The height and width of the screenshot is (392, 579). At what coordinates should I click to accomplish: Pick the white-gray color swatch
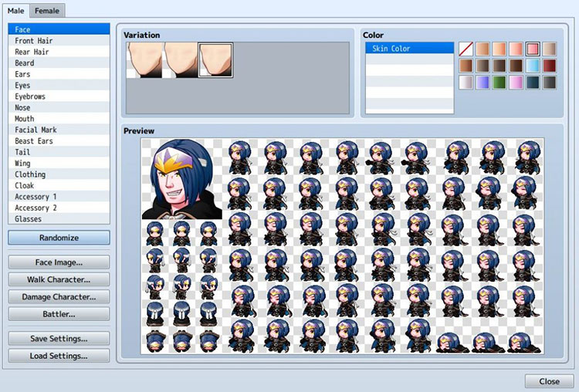click(x=466, y=83)
